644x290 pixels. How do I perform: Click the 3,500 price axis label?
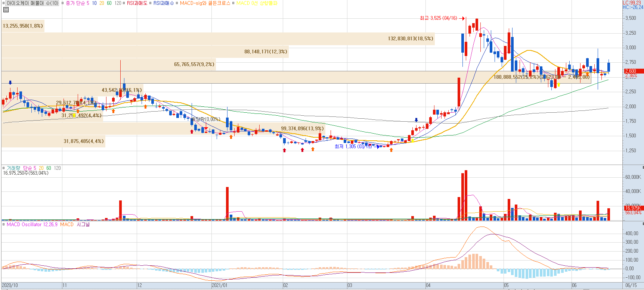point(631,18)
